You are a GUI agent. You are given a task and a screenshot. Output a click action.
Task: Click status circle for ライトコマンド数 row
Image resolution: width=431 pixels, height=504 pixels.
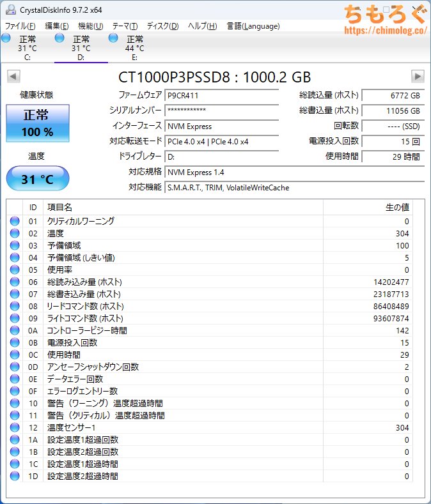click(x=15, y=318)
